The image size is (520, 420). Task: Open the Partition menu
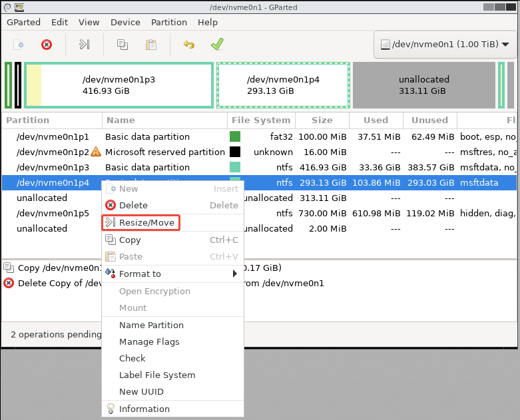pyautogui.click(x=169, y=22)
